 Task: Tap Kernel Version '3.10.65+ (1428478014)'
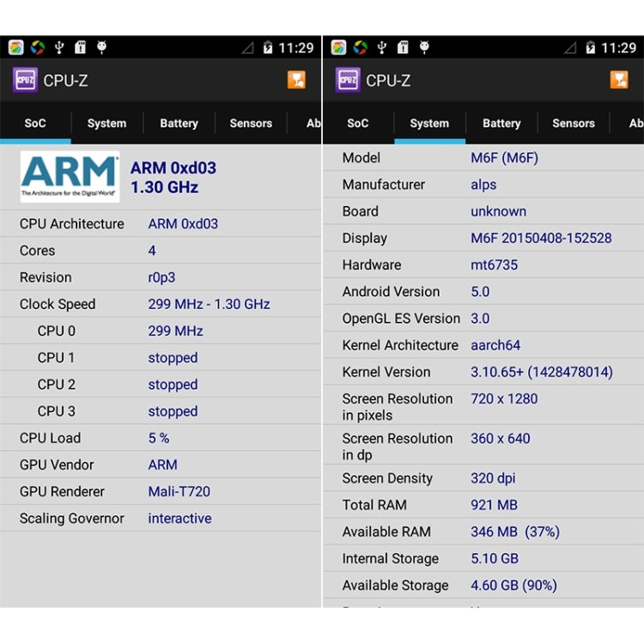[x=542, y=372]
